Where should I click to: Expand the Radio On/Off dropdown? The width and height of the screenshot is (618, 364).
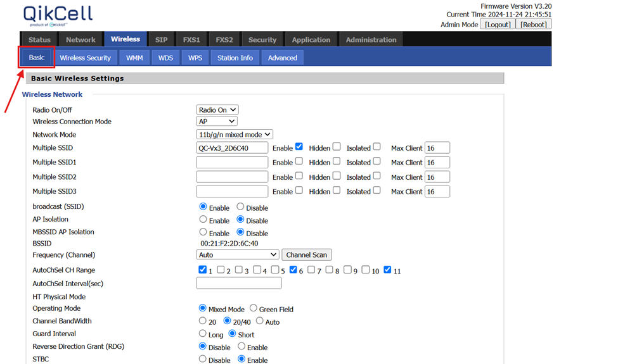[x=217, y=110]
